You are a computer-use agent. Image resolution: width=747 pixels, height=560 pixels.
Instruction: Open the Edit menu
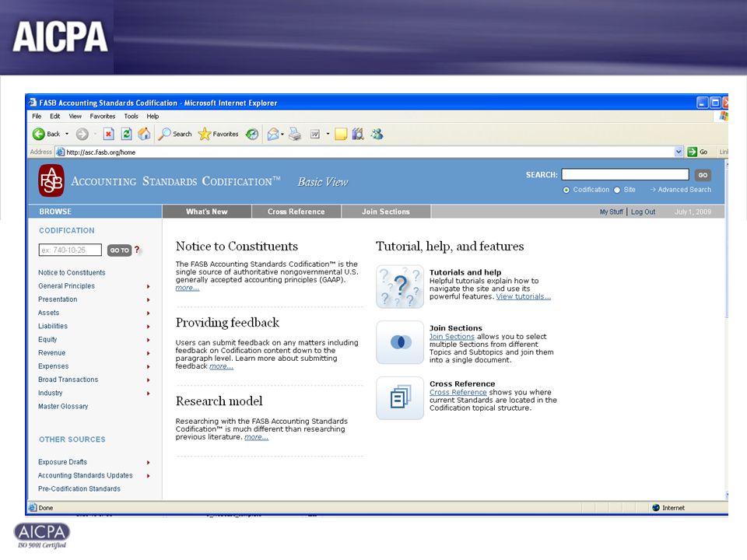(54, 116)
